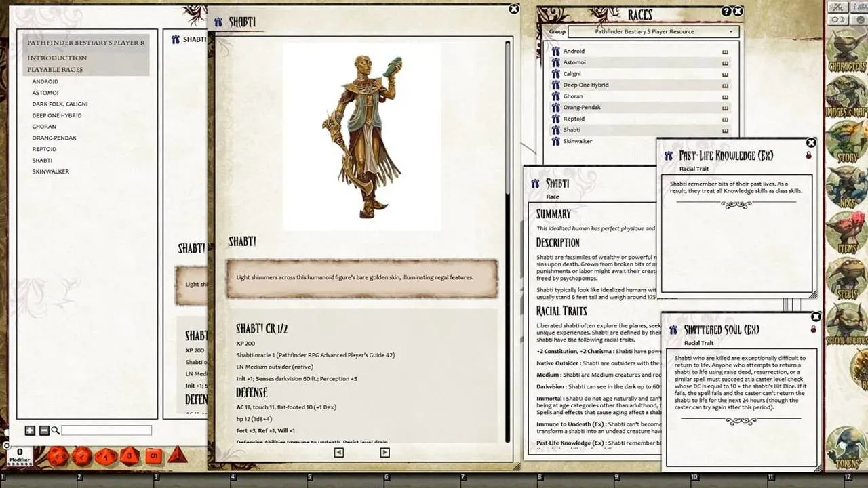
Task: Pick up the d8 die
Action: (x=130, y=455)
